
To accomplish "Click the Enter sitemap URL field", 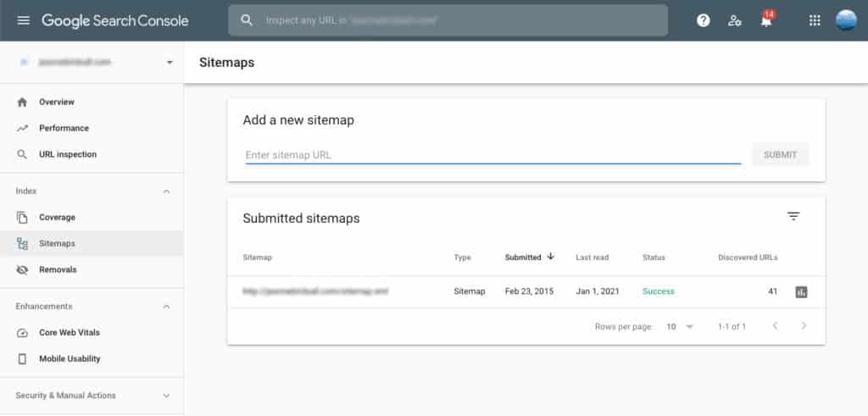I will pos(493,155).
